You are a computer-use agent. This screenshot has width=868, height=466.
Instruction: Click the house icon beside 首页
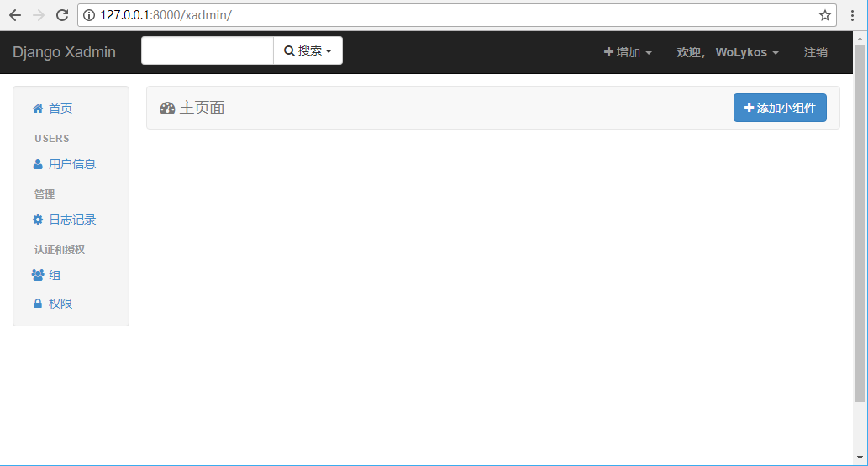(x=38, y=109)
